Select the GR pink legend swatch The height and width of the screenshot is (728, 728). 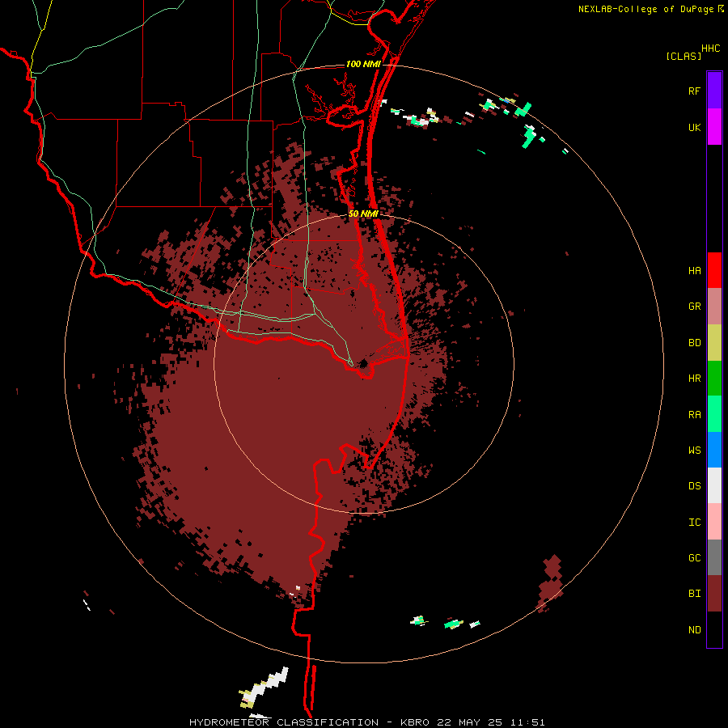(714, 307)
